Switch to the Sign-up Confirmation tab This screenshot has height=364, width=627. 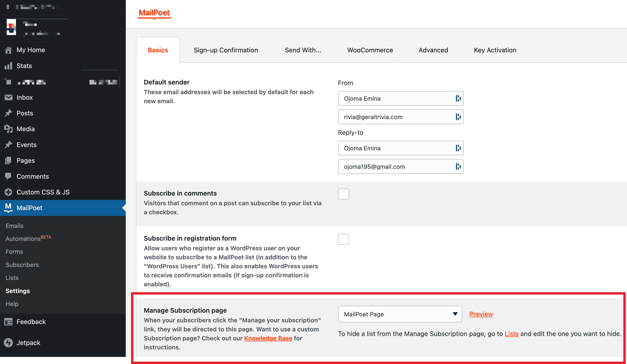[226, 50]
